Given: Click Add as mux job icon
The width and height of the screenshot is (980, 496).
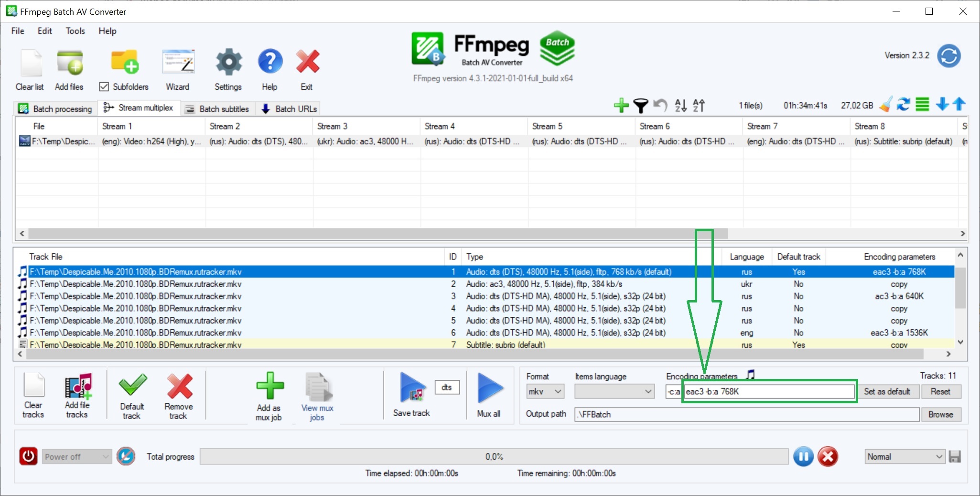Looking at the screenshot, I should 269,387.
